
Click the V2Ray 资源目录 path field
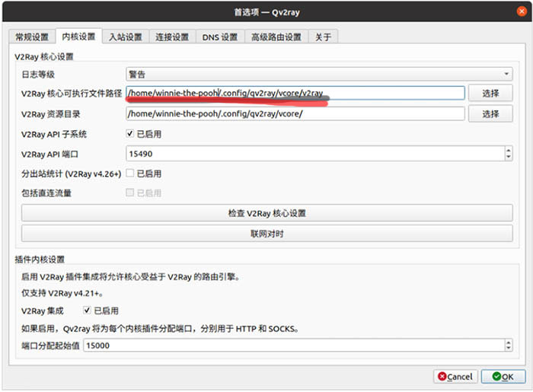(295, 113)
